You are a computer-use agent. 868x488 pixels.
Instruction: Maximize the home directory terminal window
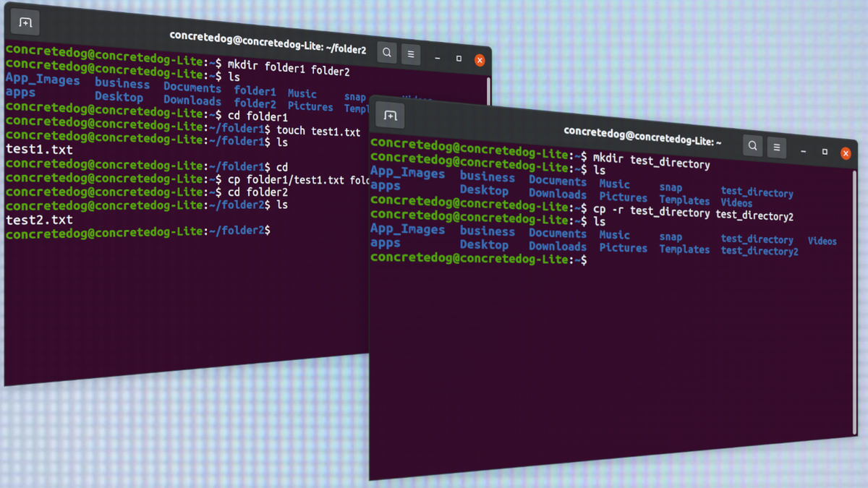coord(825,153)
